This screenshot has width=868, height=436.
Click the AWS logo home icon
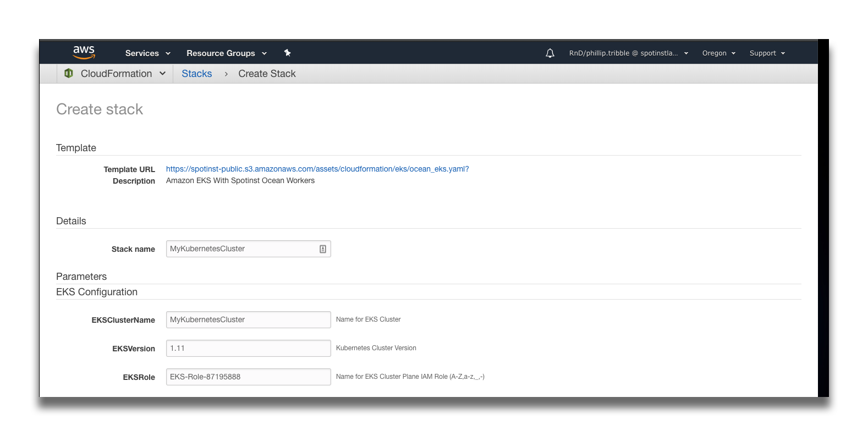tap(84, 53)
